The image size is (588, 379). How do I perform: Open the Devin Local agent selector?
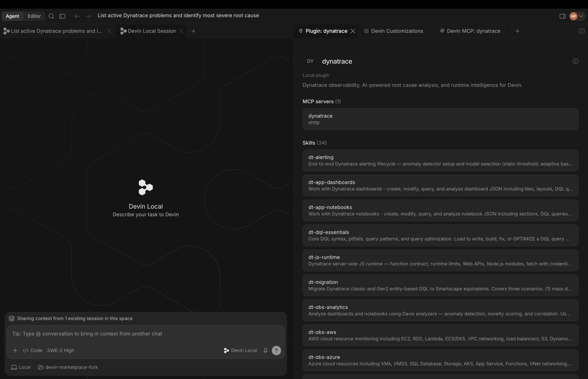(x=240, y=350)
